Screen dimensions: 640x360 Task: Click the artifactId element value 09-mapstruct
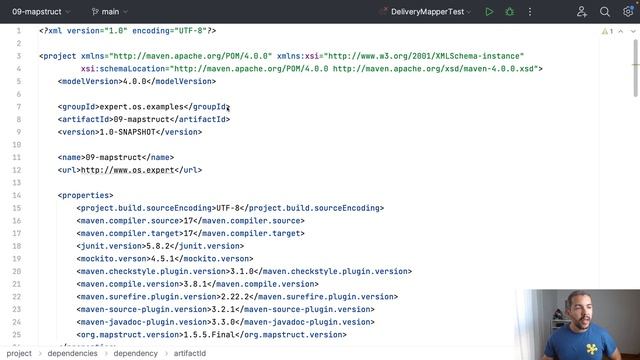pos(142,119)
